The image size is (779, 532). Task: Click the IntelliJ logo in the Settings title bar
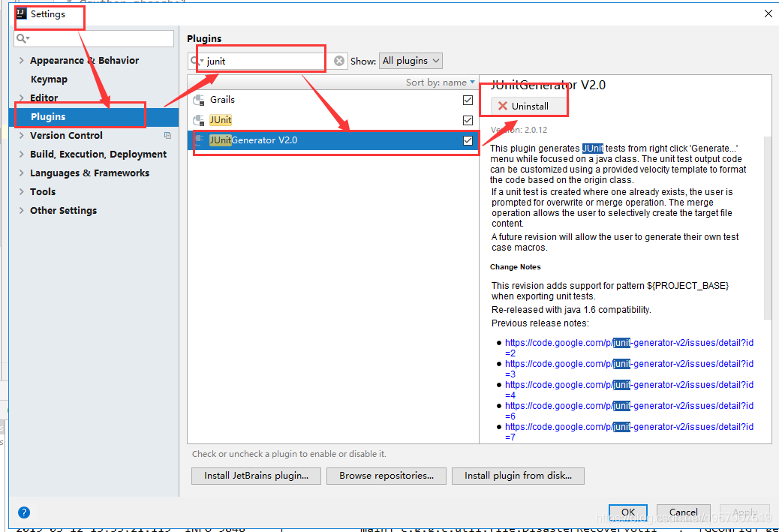[21, 14]
